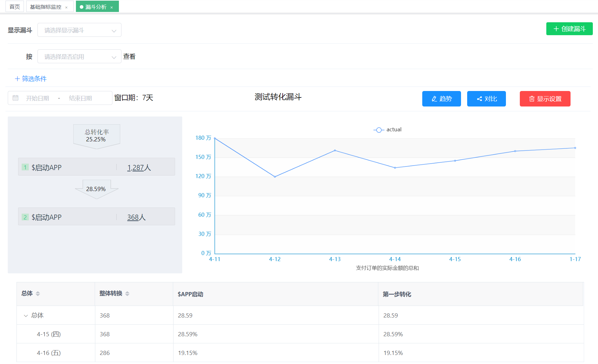Switch to the 基础指标监控 tab
The width and height of the screenshot is (598, 364).
click(x=46, y=7)
